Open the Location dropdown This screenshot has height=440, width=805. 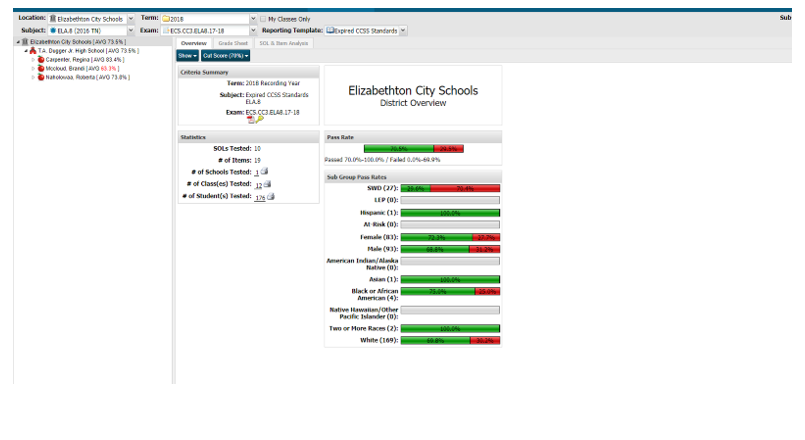pyautogui.click(x=130, y=18)
